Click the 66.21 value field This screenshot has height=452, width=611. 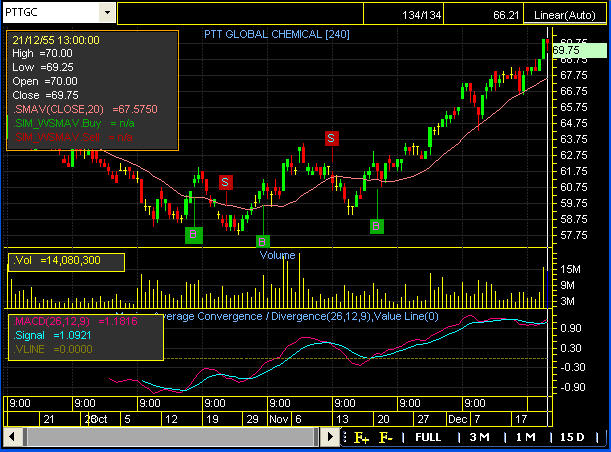click(484, 15)
